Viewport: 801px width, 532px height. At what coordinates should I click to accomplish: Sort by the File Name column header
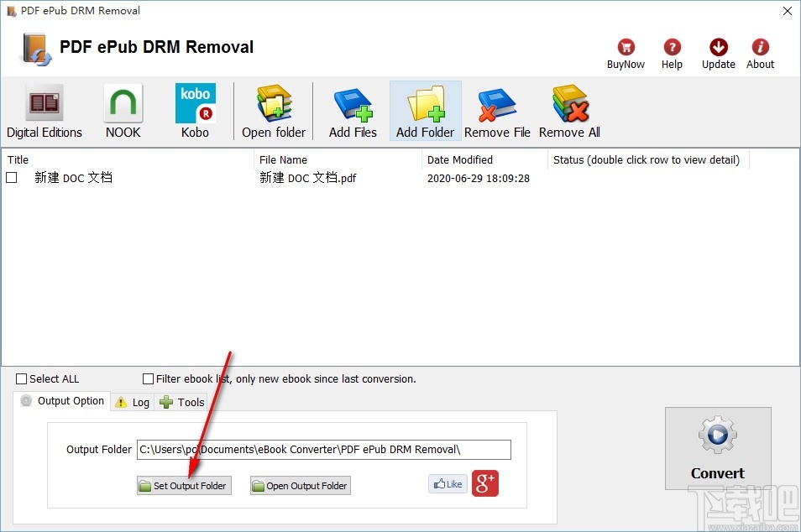tap(338, 159)
